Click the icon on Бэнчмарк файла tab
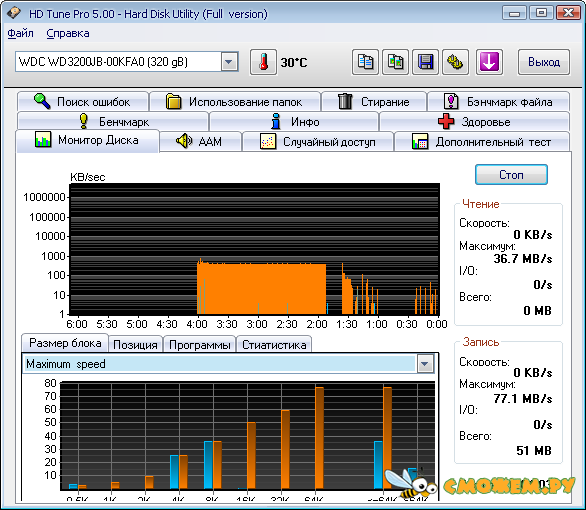This screenshot has width=586, height=510. tap(451, 101)
